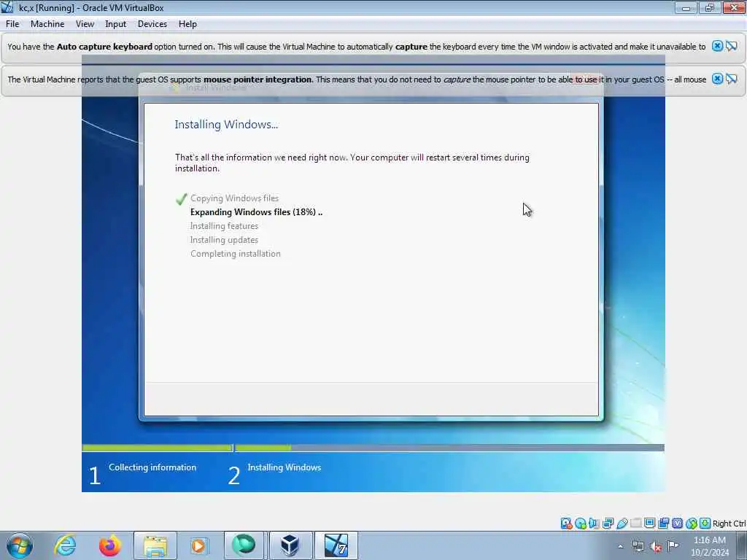
Task: Suppress future Auto capture keyboard messages icon
Action: click(x=732, y=46)
